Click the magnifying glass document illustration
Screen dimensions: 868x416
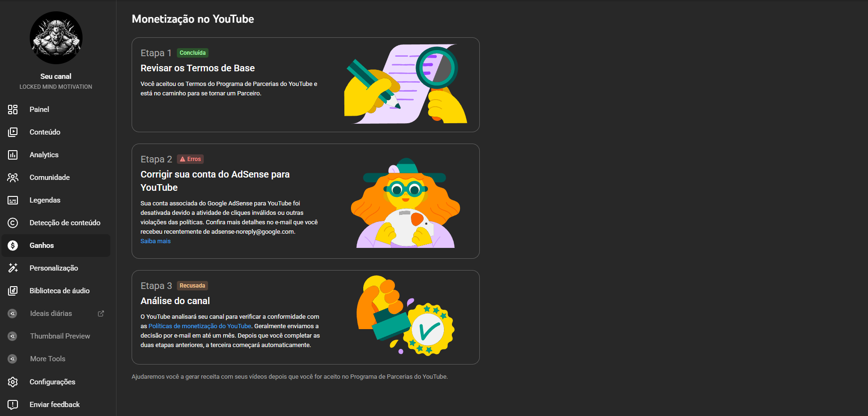pyautogui.click(x=406, y=84)
